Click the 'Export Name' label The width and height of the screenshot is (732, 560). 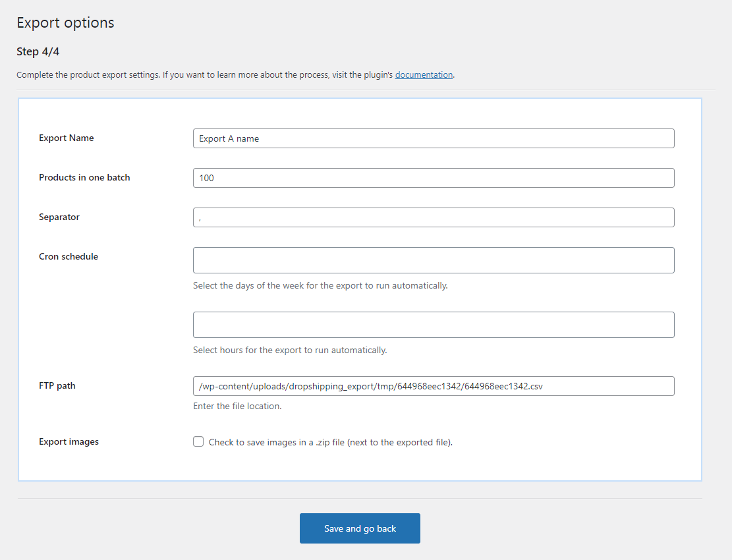67,138
